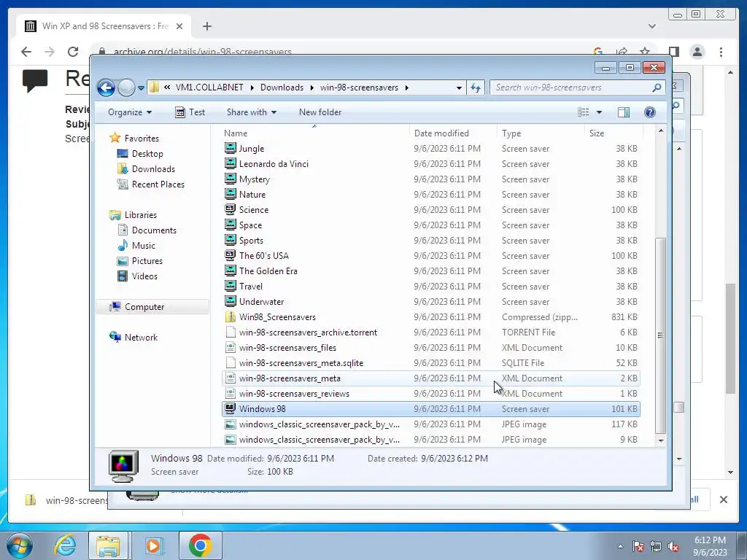
Task: Select Favorites in the navigation pane
Action: pyautogui.click(x=142, y=139)
